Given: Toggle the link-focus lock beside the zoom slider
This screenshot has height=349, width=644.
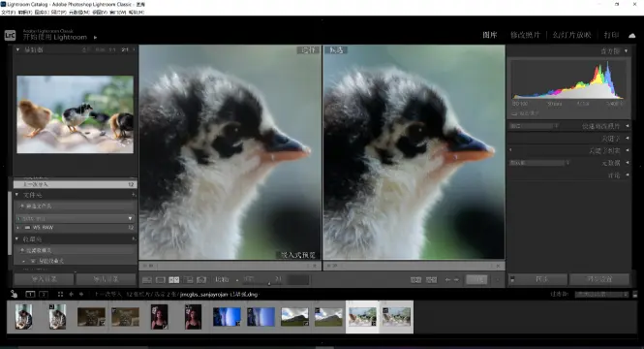Looking at the screenshot, I should point(237,280).
